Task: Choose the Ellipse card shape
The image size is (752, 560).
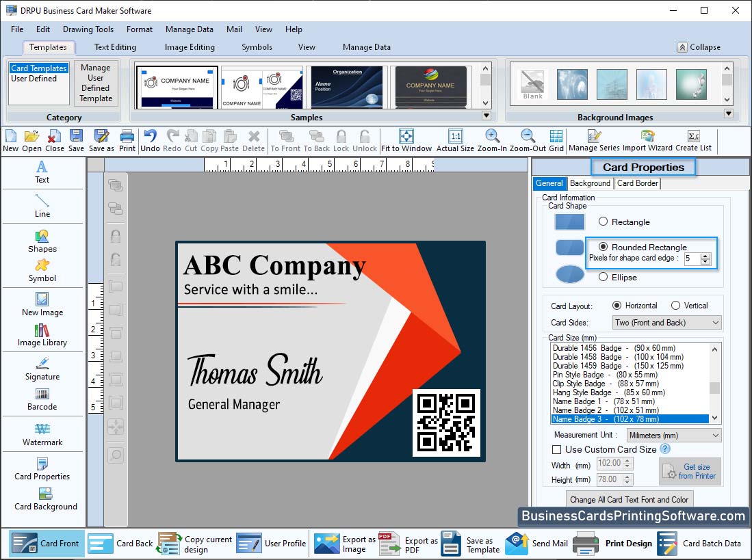Action: point(604,277)
